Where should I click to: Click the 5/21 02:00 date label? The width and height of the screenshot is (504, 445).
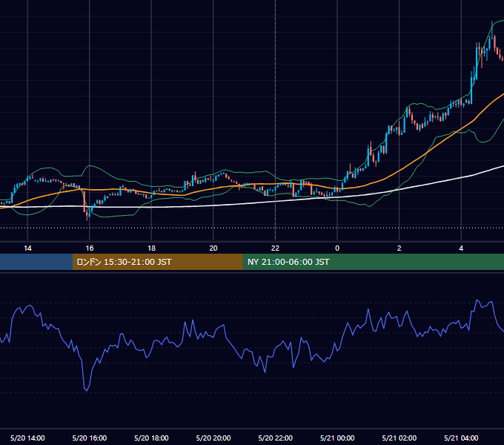pos(399,438)
